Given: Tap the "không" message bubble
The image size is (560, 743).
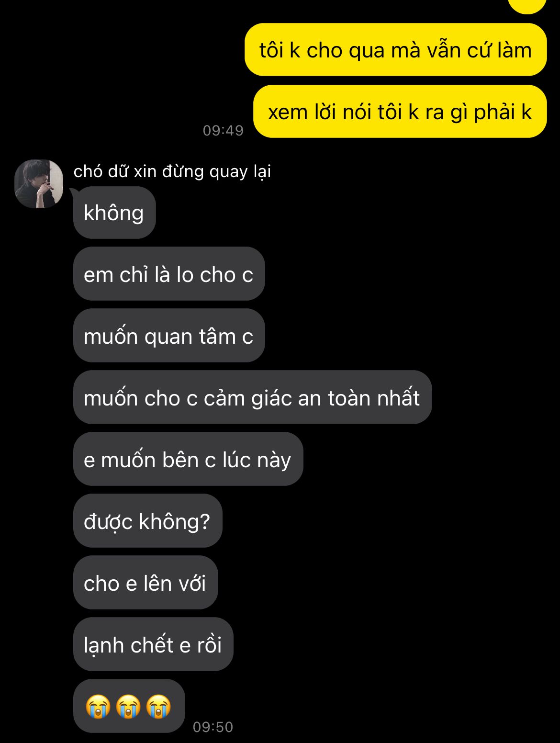Looking at the screenshot, I should coord(114,213).
